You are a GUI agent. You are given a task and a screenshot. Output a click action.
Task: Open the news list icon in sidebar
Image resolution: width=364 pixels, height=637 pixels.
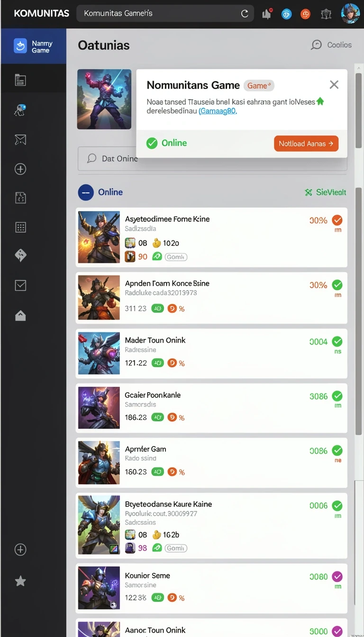(20, 80)
